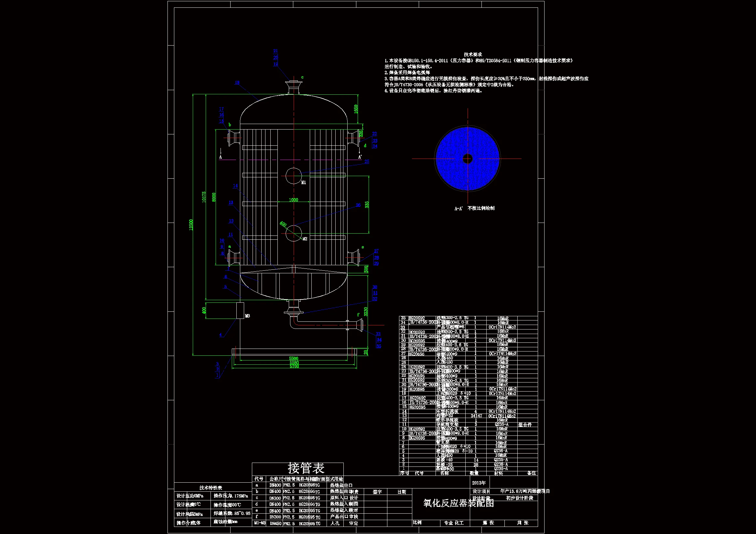756x534 pixels.
Task: Select the M2 manhole circle on the vessel
Action: click(x=293, y=233)
